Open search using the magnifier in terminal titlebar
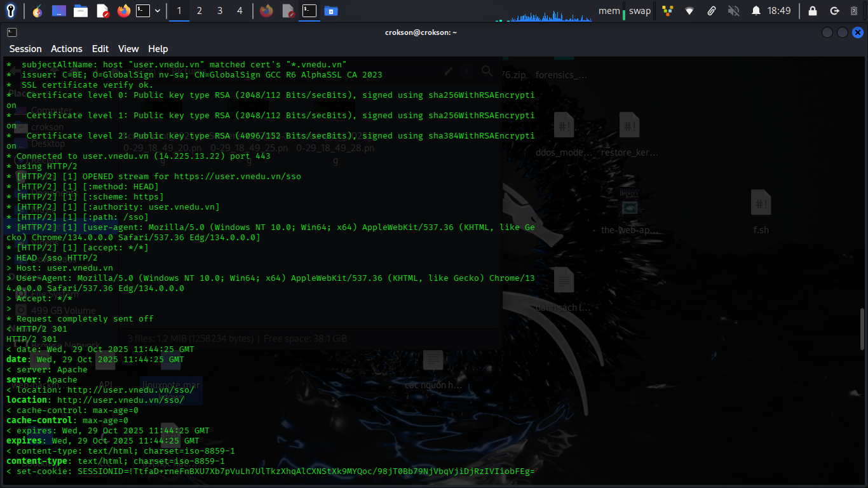This screenshot has height=488, width=868. pos(487,71)
